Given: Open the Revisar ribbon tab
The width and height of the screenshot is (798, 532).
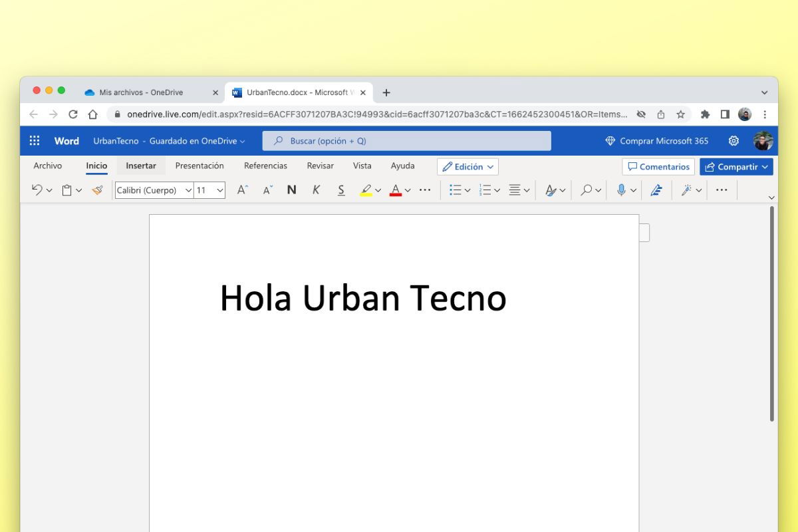Looking at the screenshot, I should [x=320, y=166].
